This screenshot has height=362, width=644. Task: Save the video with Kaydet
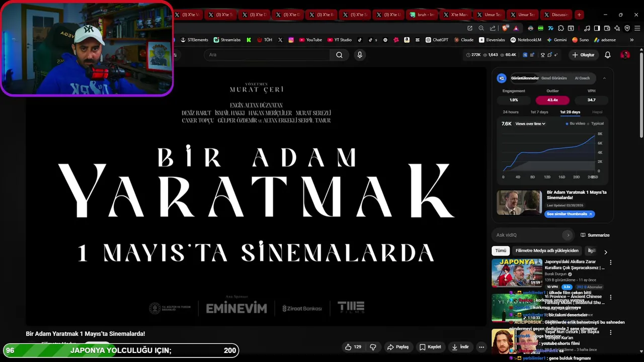point(431,347)
